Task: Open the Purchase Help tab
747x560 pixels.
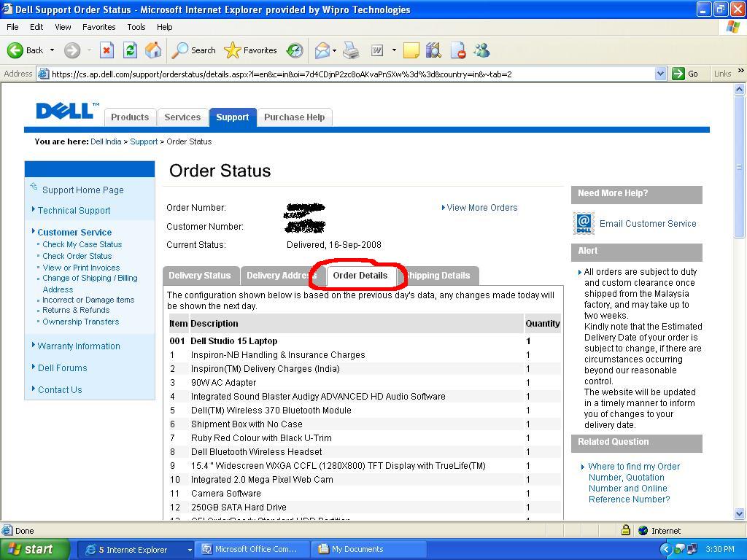Action: 295,117
